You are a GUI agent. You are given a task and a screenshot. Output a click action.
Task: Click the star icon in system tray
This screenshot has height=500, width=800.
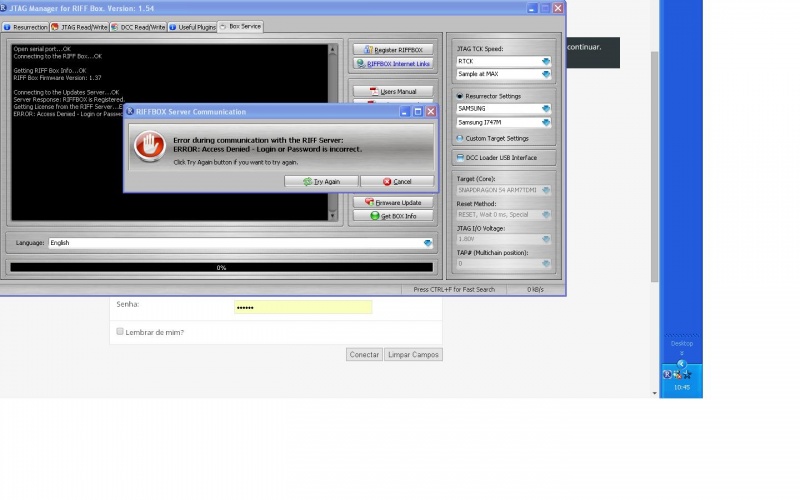coord(688,374)
